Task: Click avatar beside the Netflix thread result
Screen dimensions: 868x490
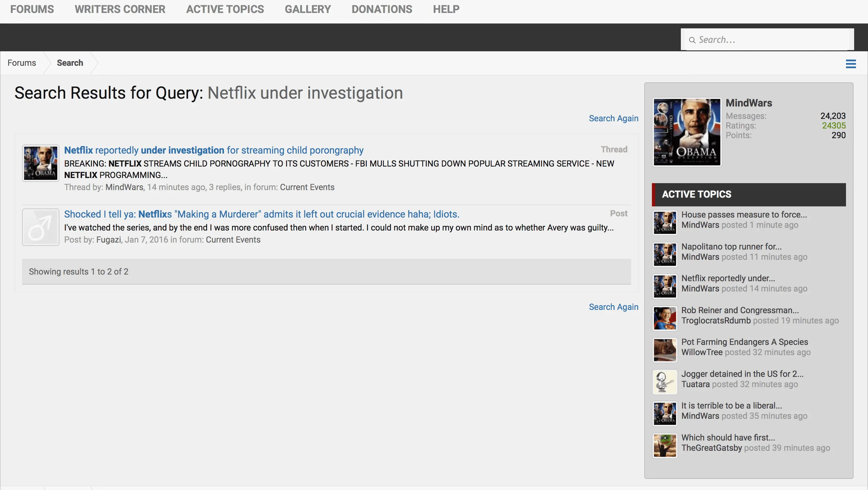Action: 40,163
